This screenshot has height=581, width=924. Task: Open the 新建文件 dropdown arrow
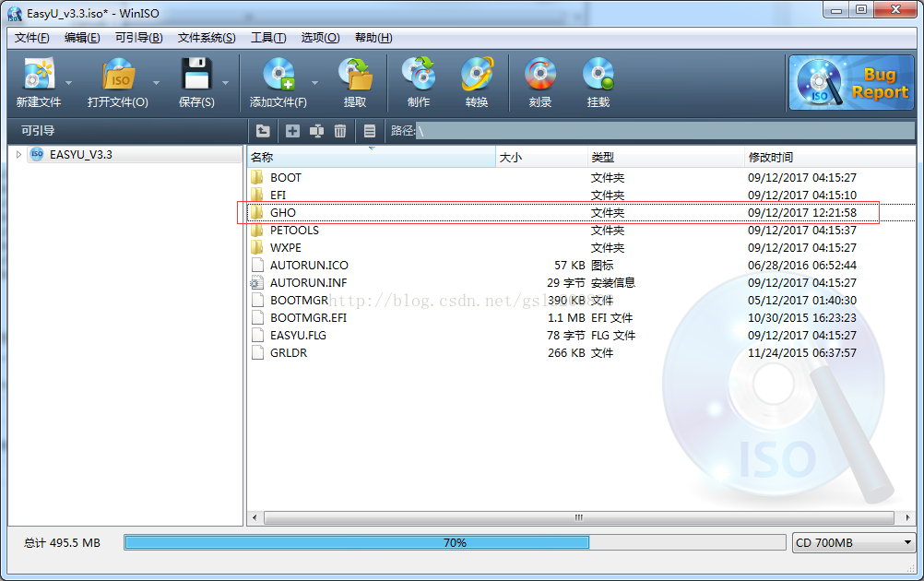coord(68,83)
